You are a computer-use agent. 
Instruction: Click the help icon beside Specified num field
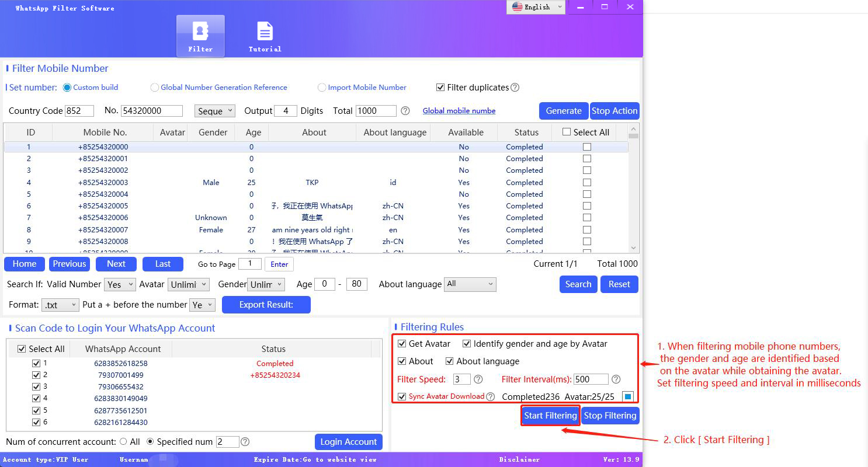coord(245,442)
